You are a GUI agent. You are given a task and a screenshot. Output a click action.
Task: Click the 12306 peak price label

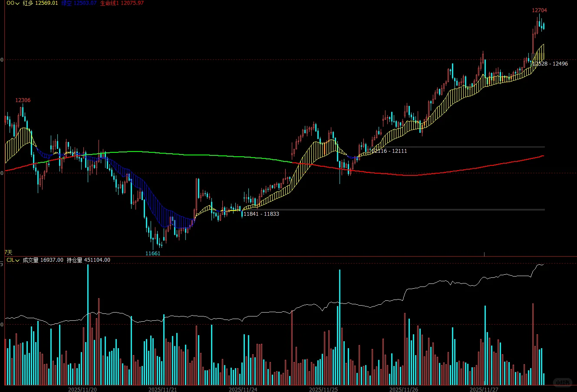23,100
